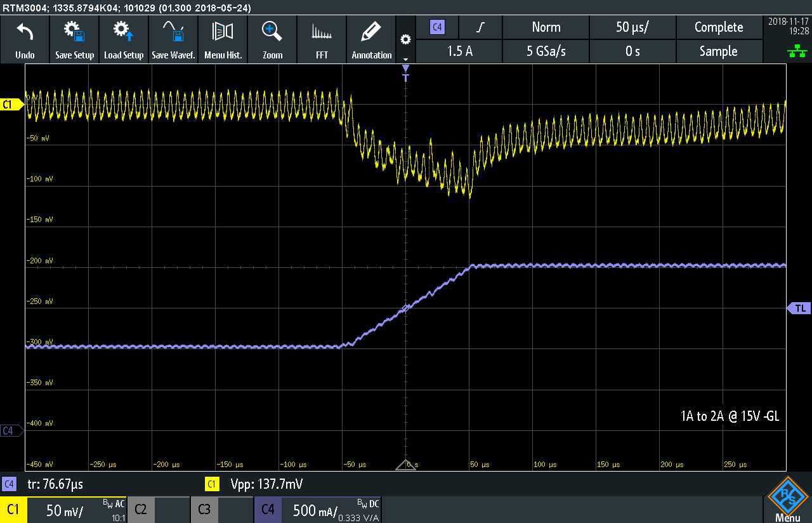The width and height of the screenshot is (812, 523).
Task: Open Save Setup from the toolbar
Action: pyautogui.click(x=74, y=32)
